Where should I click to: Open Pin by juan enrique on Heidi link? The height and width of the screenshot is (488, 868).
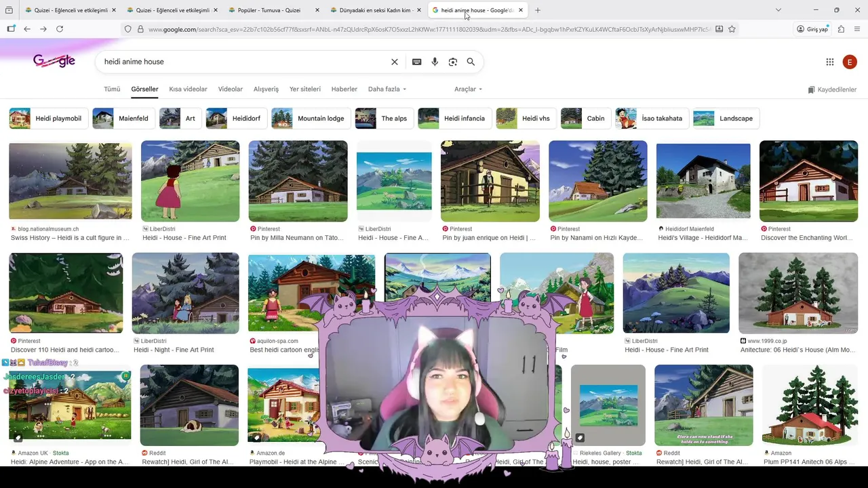(489, 238)
